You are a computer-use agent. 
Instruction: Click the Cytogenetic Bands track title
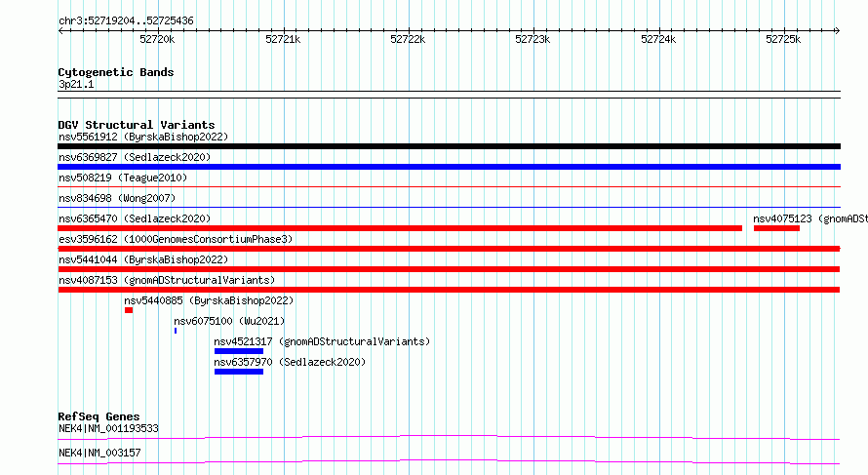tap(116, 72)
